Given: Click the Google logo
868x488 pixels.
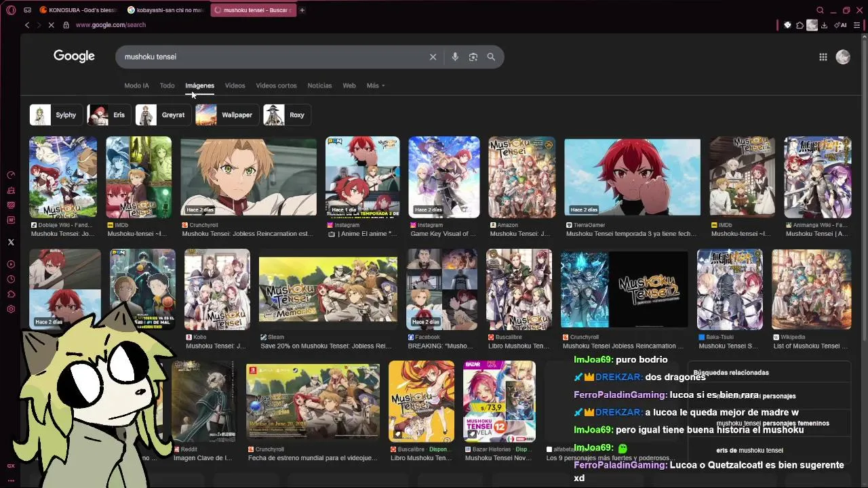Looking at the screenshot, I should (x=75, y=56).
